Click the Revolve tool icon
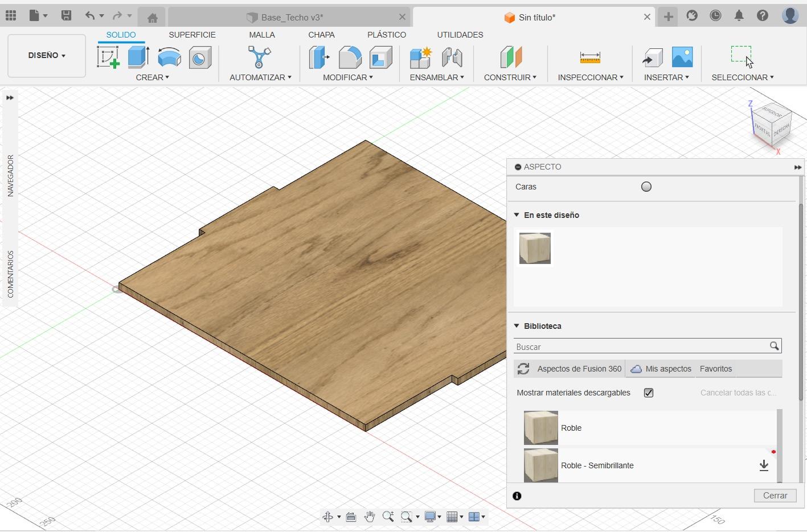The height and width of the screenshot is (532, 807). [169, 57]
